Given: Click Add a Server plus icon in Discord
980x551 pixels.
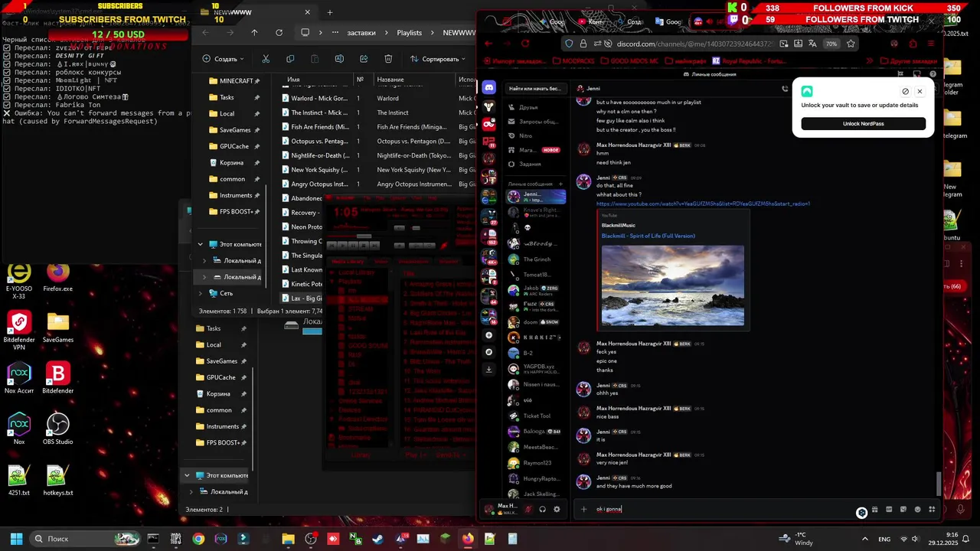Looking at the screenshot, I should coord(488,335).
